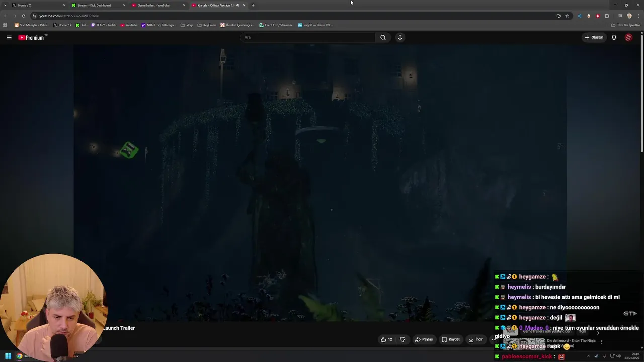Open the Kick bookmark
This screenshot has width=644, height=362.
[x=81, y=25]
